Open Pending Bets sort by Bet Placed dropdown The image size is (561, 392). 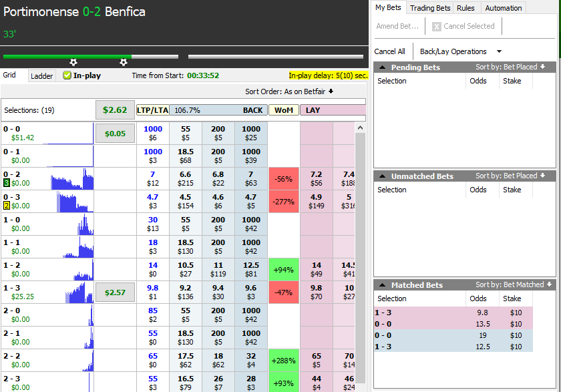(510, 67)
